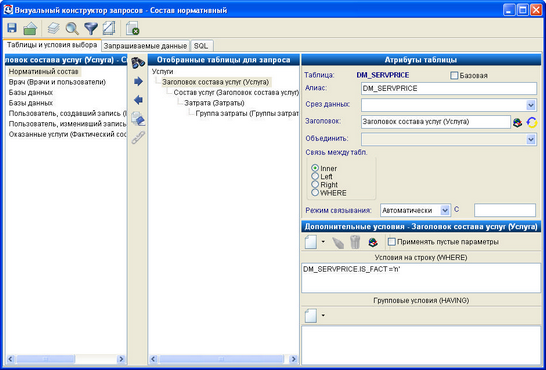Screen dimensions: 546x370
Task: Click the colored icon after trash bin
Action: [x=373, y=242]
